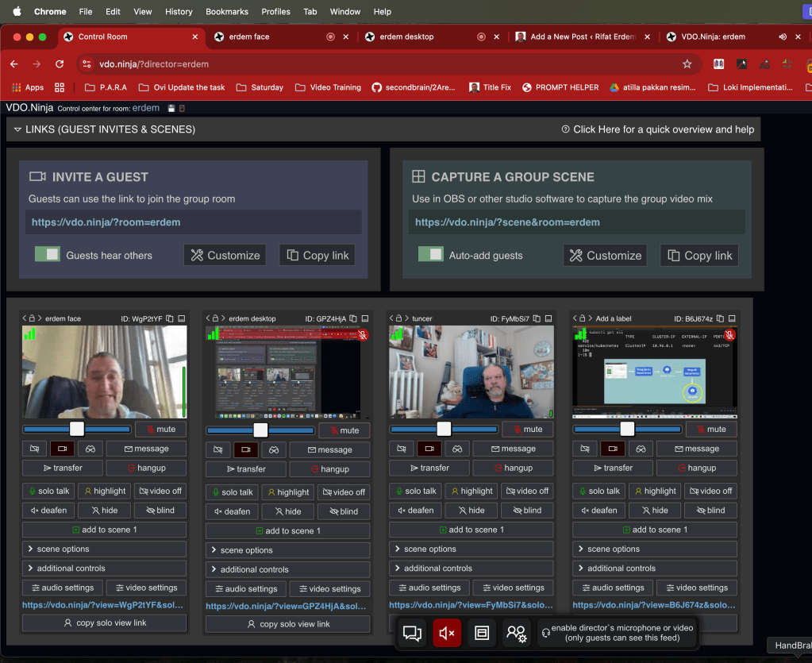Reload the vdo.ninja page
This screenshot has height=663, width=812.
point(60,64)
